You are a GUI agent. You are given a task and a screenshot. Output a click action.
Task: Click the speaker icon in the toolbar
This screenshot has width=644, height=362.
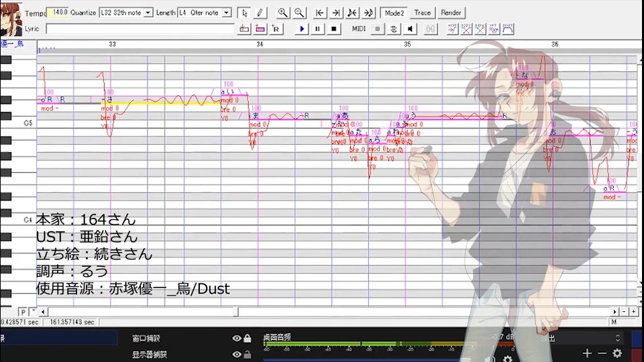[x=410, y=29]
